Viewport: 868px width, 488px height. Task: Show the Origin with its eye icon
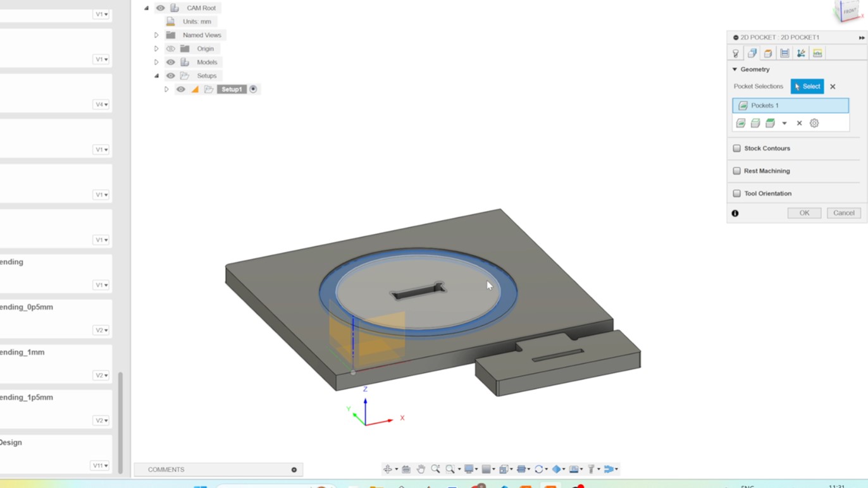click(x=171, y=49)
